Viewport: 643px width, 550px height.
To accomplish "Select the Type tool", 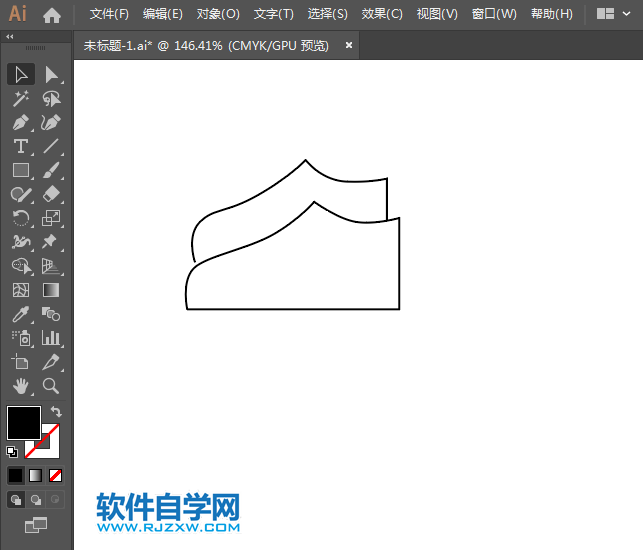I will click(x=21, y=146).
